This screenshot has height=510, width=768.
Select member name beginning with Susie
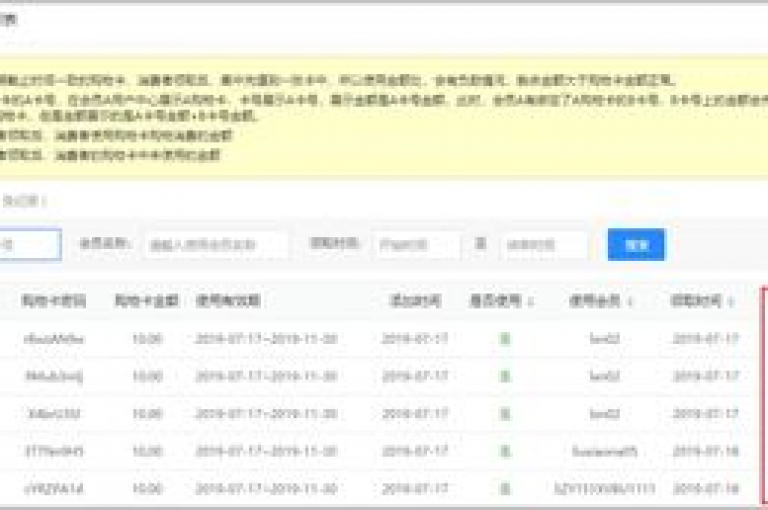tap(604, 451)
